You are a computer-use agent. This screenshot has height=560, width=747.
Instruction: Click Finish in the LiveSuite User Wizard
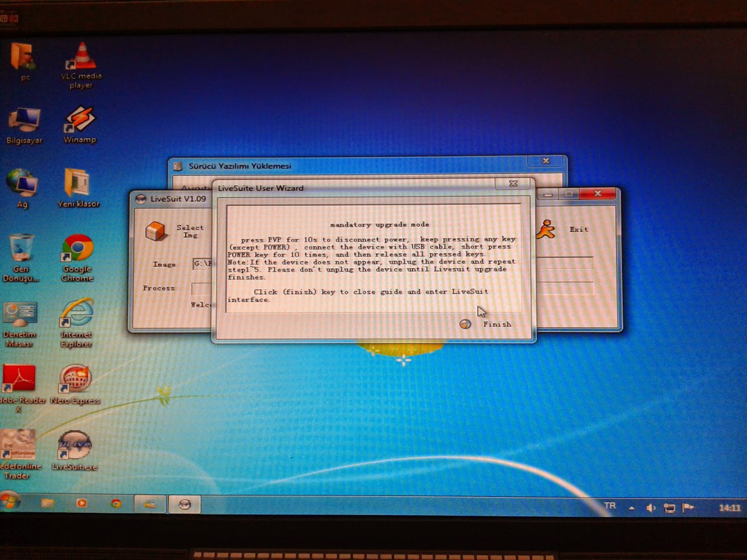pos(486,324)
